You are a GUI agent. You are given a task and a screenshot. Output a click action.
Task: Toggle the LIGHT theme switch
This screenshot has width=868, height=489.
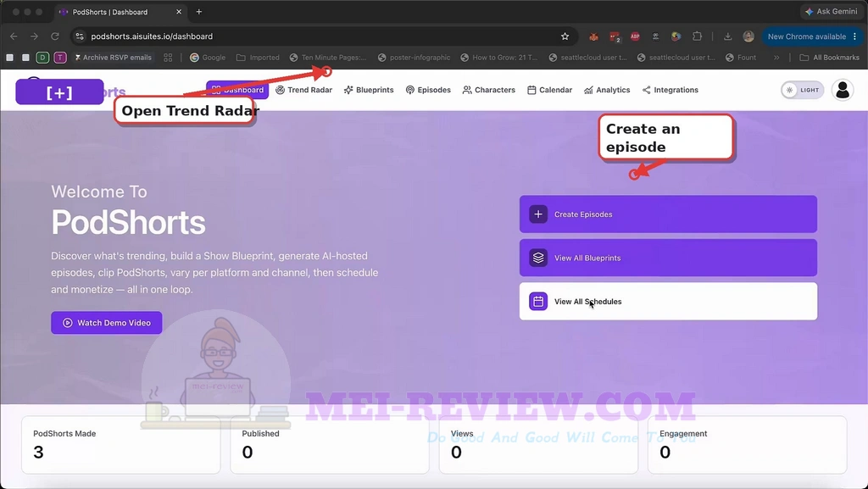(x=802, y=90)
